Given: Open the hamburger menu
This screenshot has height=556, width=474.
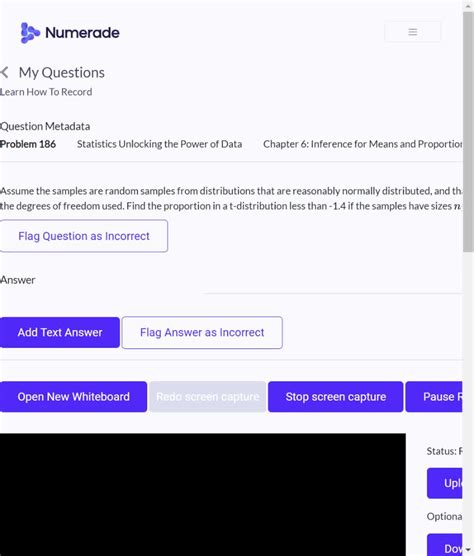Looking at the screenshot, I should [x=412, y=32].
